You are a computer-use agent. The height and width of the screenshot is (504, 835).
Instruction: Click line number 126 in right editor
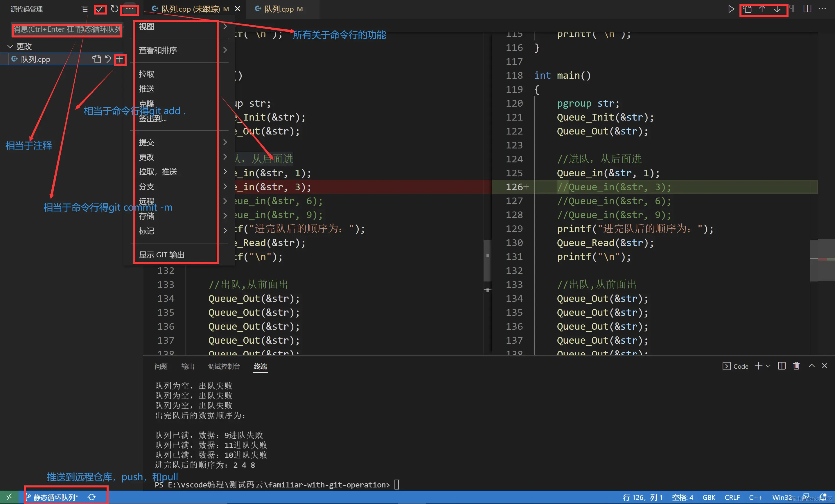coord(514,187)
